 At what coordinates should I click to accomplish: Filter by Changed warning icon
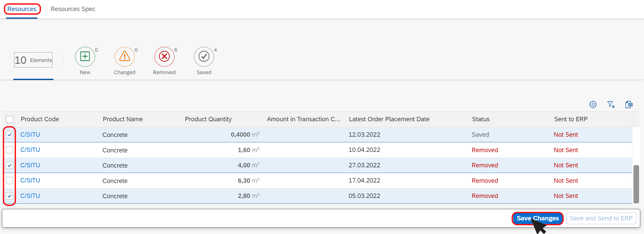125,57
